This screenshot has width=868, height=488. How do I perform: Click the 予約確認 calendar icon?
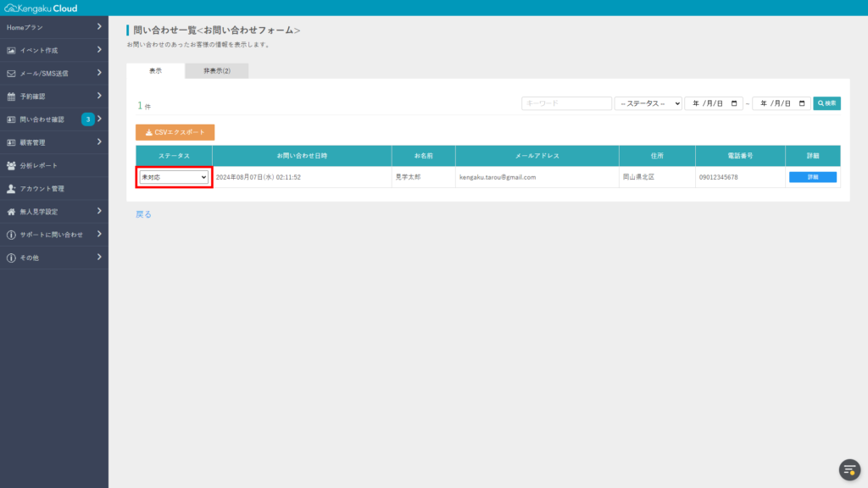[11, 97]
